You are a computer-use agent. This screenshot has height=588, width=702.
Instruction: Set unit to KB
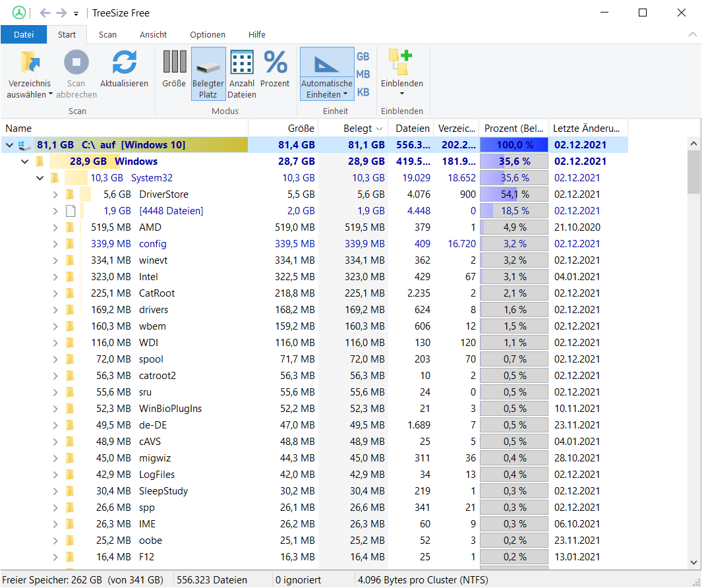pos(363,92)
